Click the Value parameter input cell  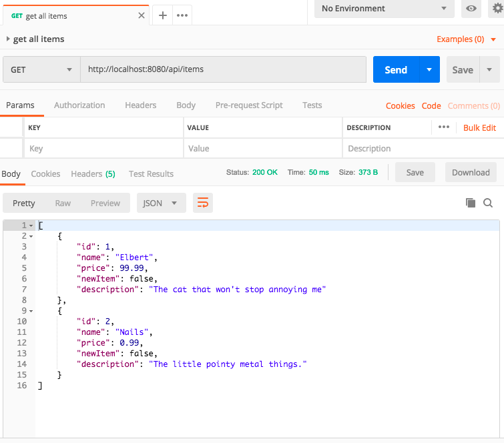click(x=262, y=148)
